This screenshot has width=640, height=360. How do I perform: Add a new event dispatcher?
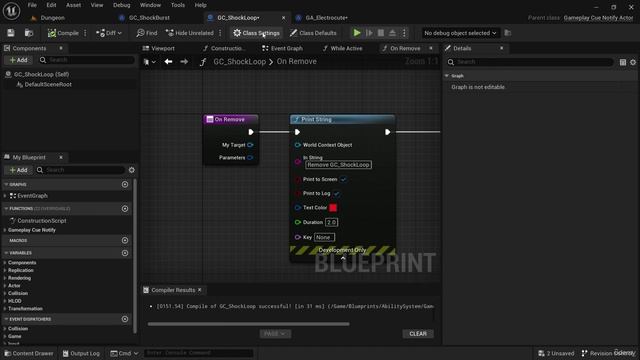[125, 319]
